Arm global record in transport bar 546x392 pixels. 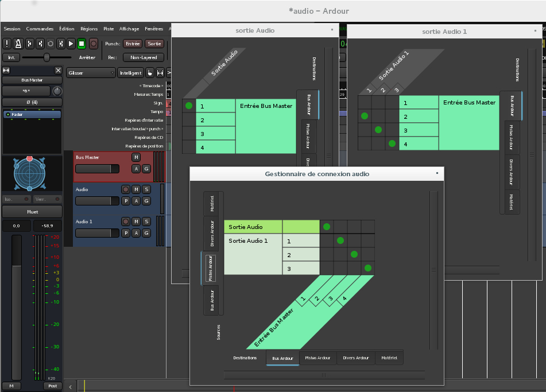click(x=94, y=44)
